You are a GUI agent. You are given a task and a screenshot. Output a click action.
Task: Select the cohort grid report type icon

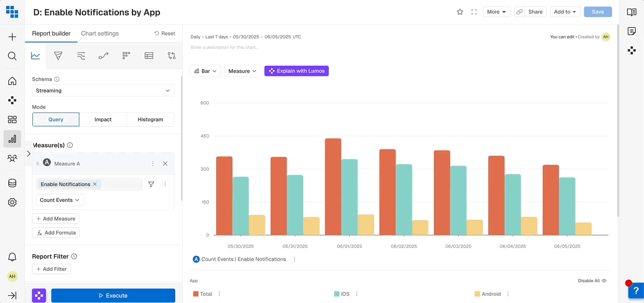[126, 56]
